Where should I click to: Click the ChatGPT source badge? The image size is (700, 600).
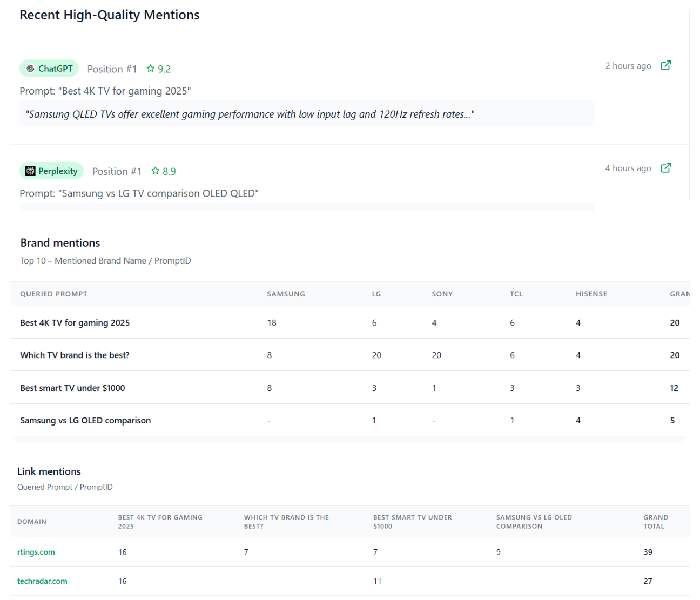(49, 69)
